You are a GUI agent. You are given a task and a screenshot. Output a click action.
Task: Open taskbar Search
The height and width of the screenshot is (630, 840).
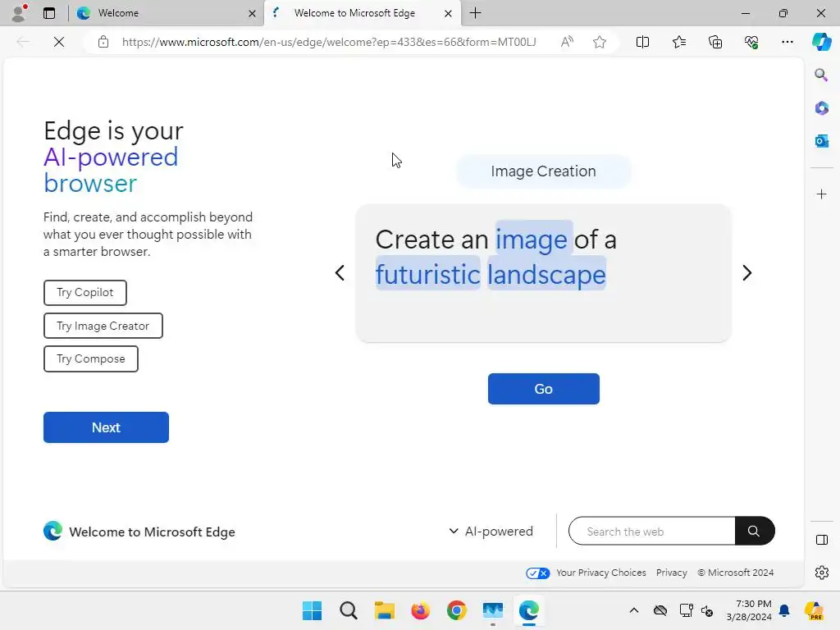[348, 610]
